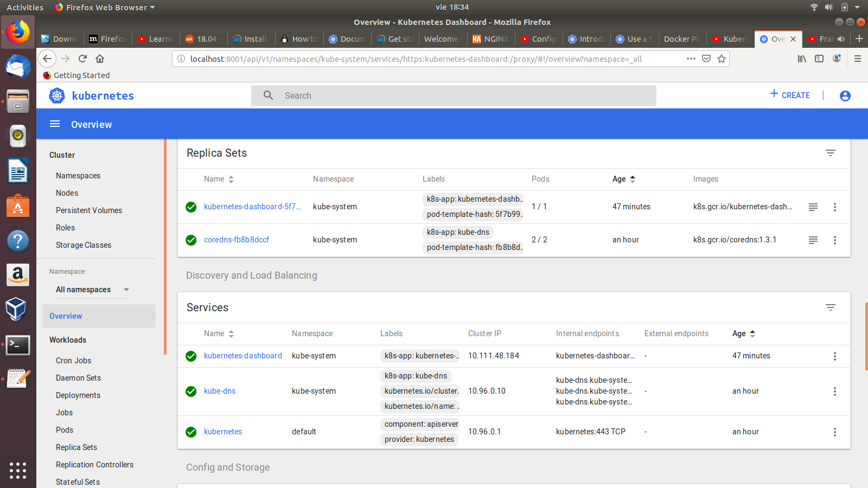Screen dimensions: 868x488
Task: Open actions menu for kubernetes-dashboard replica set
Action: (834, 207)
